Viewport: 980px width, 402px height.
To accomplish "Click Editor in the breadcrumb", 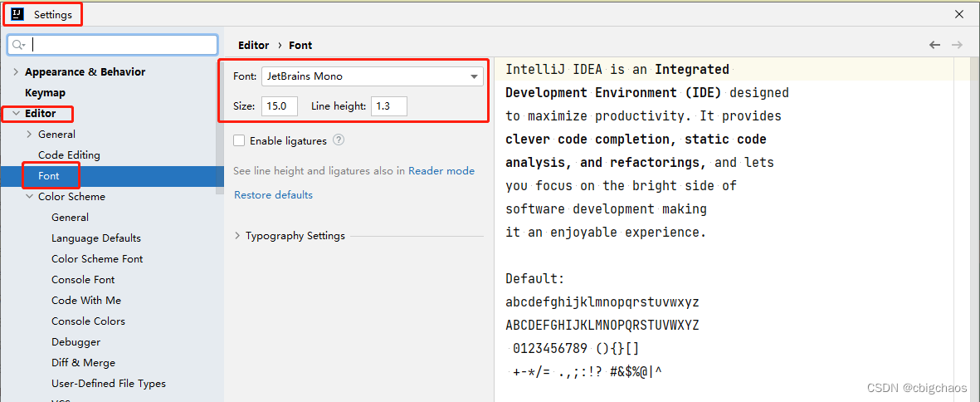I will point(254,45).
